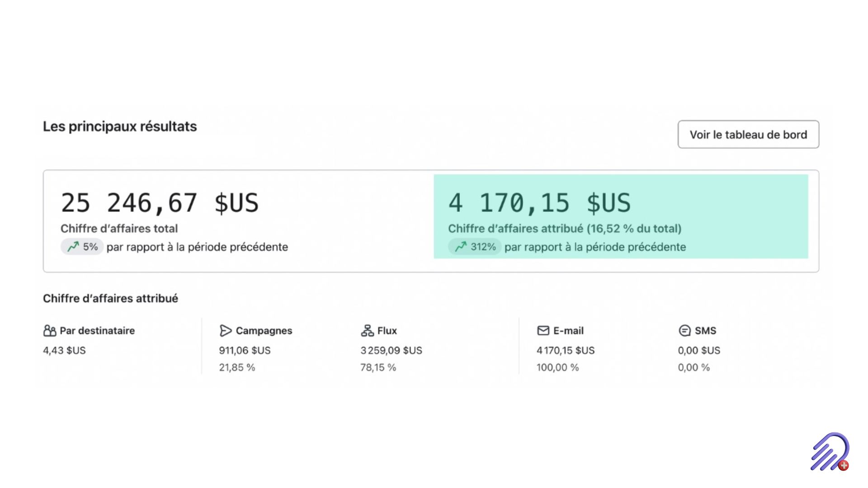Screen dimensions: 868x488
Task: Click the trend arrow icon beside 312%
Action: click(461, 247)
